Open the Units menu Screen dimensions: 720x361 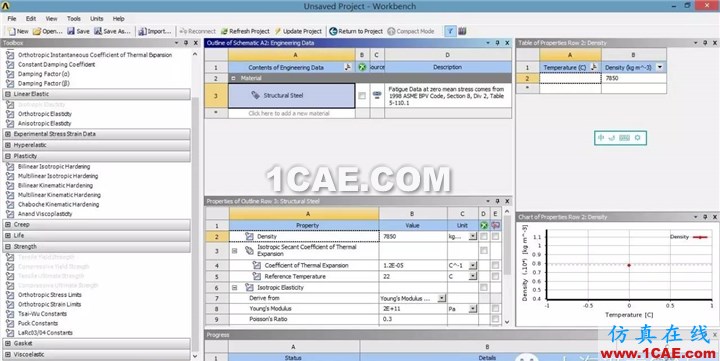96,19
